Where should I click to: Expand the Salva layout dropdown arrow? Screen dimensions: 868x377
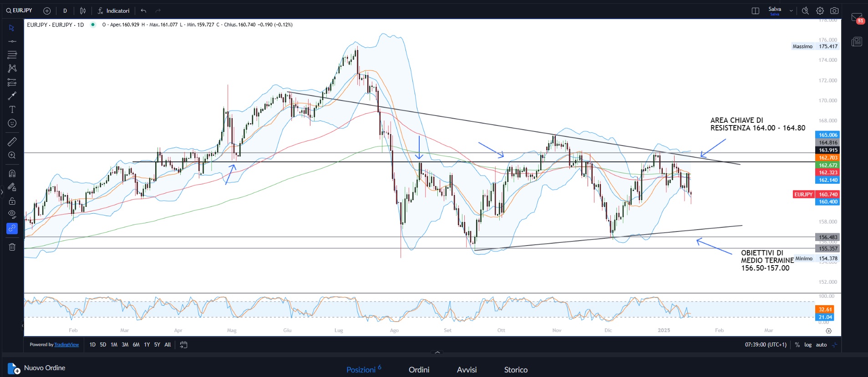[791, 11]
